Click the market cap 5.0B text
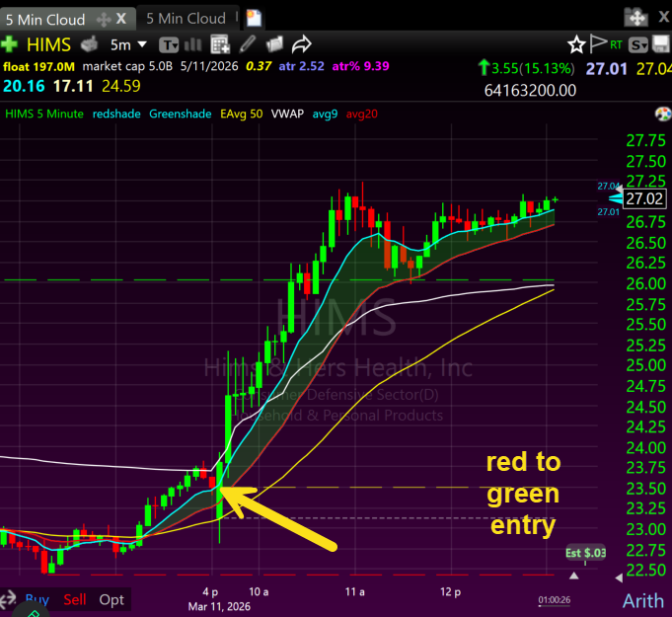Viewport: 672px width, 617px height. (127, 66)
